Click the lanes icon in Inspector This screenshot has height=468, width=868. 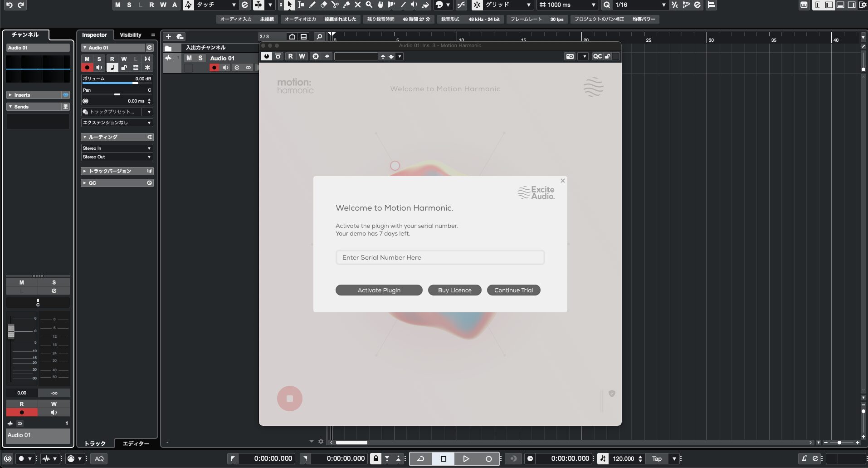click(x=136, y=68)
